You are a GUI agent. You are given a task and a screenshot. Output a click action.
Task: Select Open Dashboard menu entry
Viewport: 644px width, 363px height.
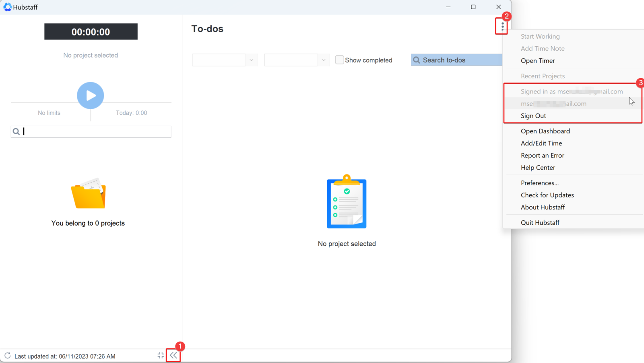pyautogui.click(x=545, y=131)
